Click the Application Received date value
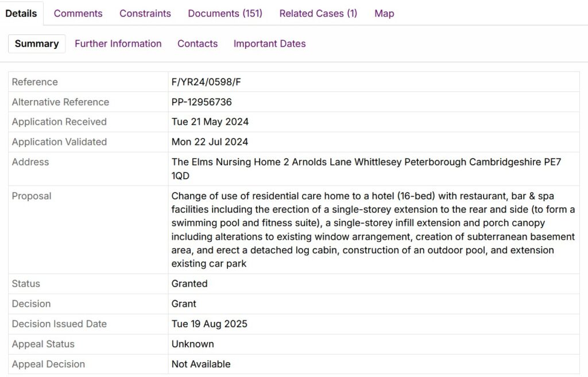Image resolution: width=588 pixels, height=377 pixels. click(x=210, y=122)
